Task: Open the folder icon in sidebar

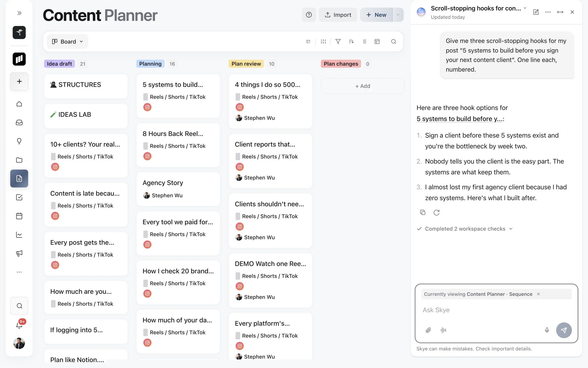Action: pyautogui.click(x=19, y=160)
